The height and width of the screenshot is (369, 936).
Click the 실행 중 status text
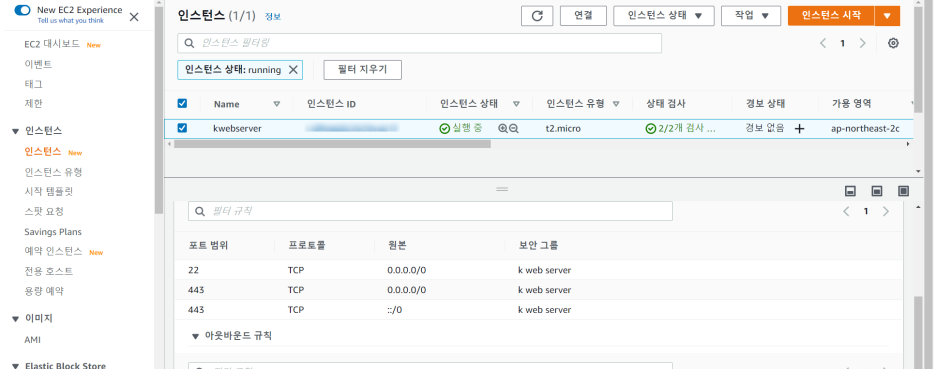(x=467, y=128)
